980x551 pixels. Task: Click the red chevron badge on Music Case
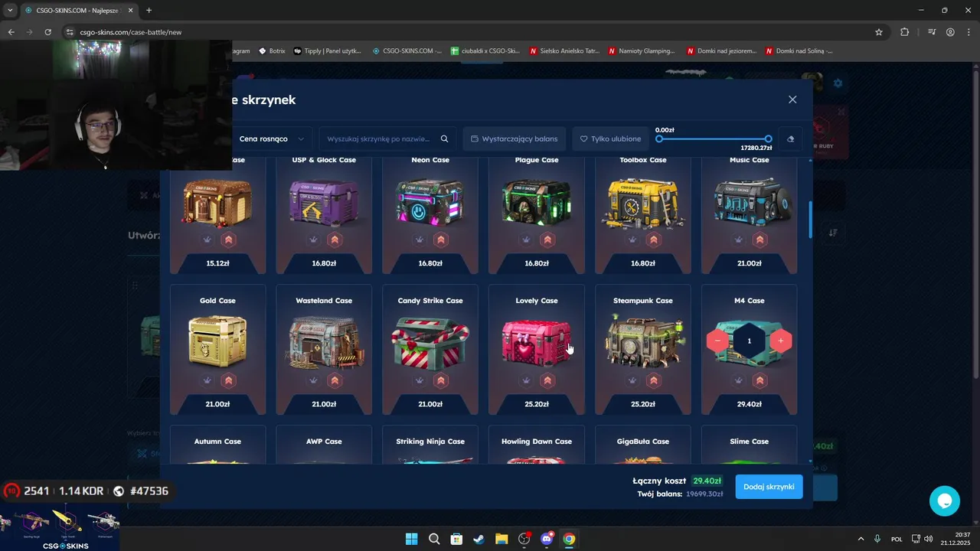[760, 240]
